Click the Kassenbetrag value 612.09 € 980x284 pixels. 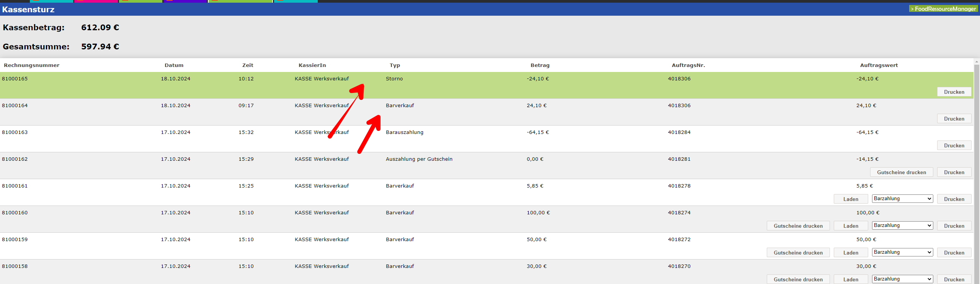(x=100, y=28)
